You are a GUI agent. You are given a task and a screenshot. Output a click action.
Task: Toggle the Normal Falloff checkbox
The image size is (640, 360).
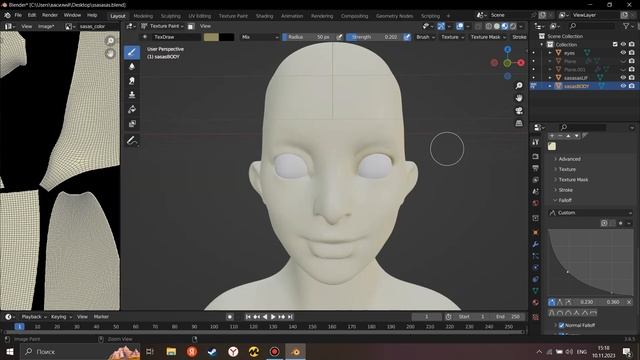561,325
